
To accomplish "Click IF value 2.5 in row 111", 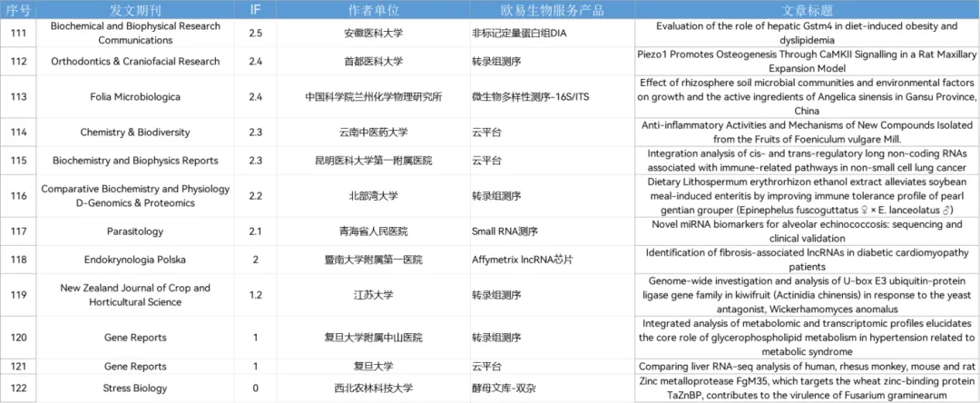I will 255,33.
